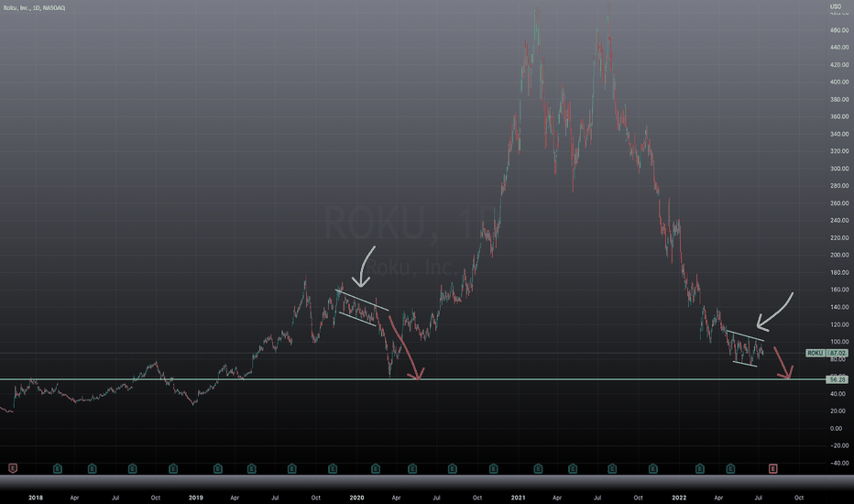
Task: Select the ROKU last price label 87.02
Action: pyautogui.click(x=827, y=353)
